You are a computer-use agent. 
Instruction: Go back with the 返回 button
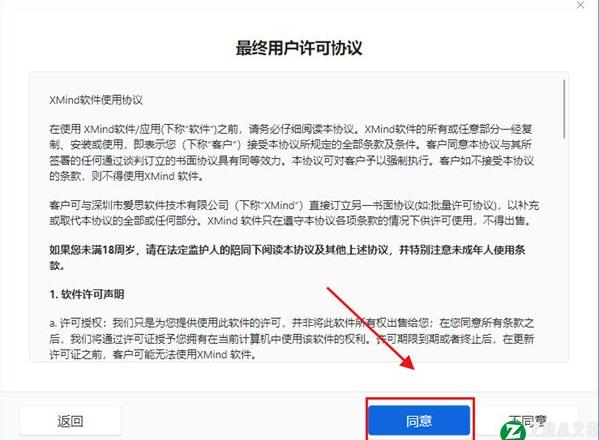click(70, 421)
